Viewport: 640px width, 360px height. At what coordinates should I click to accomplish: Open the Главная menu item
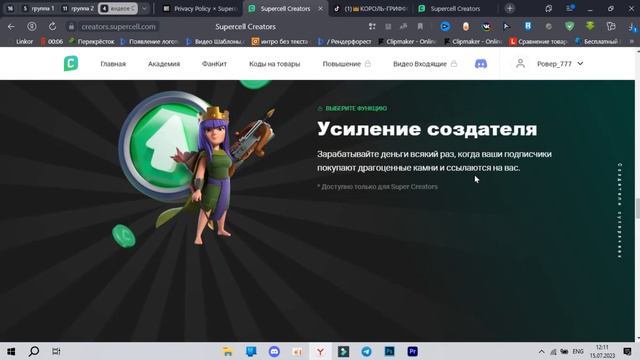pyautogui.click(x=113, y=64)
